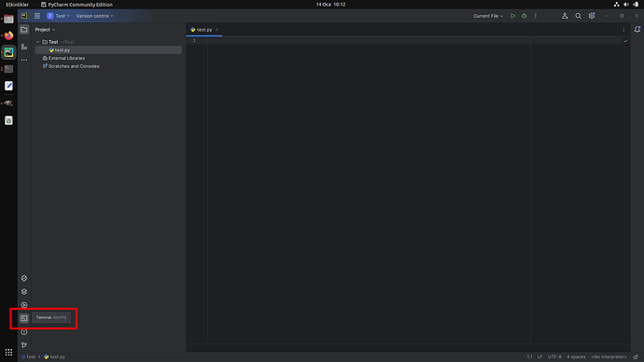The height and width of the screenshot is (362, 644).
Task: Run the current file
Action: pos(512,16)
